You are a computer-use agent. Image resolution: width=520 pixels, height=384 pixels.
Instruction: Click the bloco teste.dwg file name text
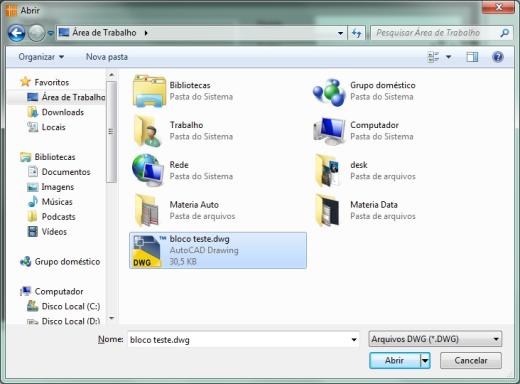[x=199, y=239]
